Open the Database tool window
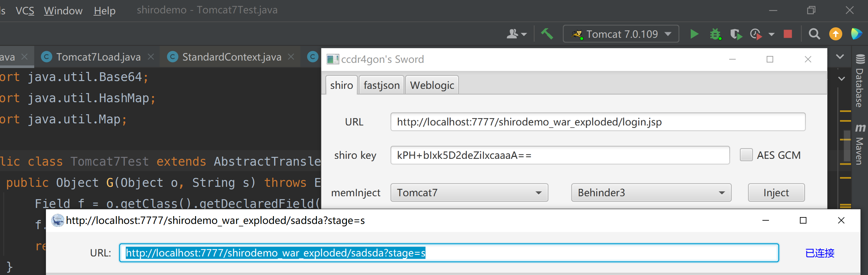The image size is (868, 275). coord(860,81)
